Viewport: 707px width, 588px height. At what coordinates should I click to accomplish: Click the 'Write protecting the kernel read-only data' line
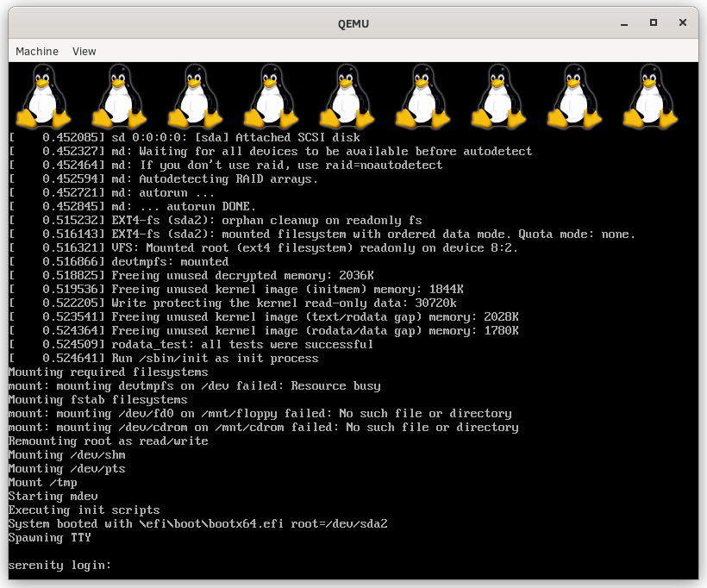pyautogui.click(x=232, y=303)
